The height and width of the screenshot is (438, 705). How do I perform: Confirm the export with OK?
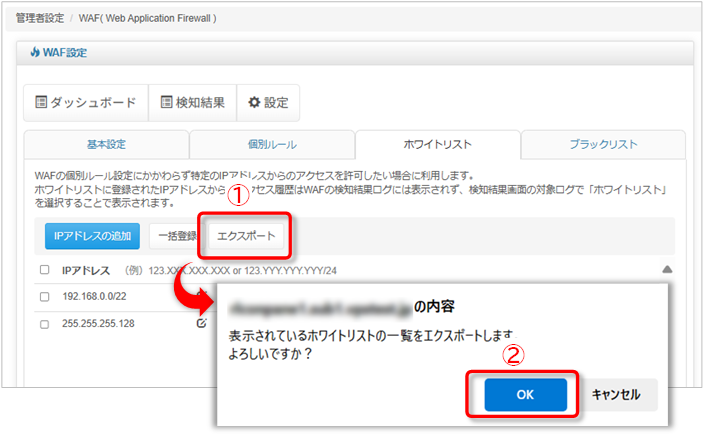525,394
